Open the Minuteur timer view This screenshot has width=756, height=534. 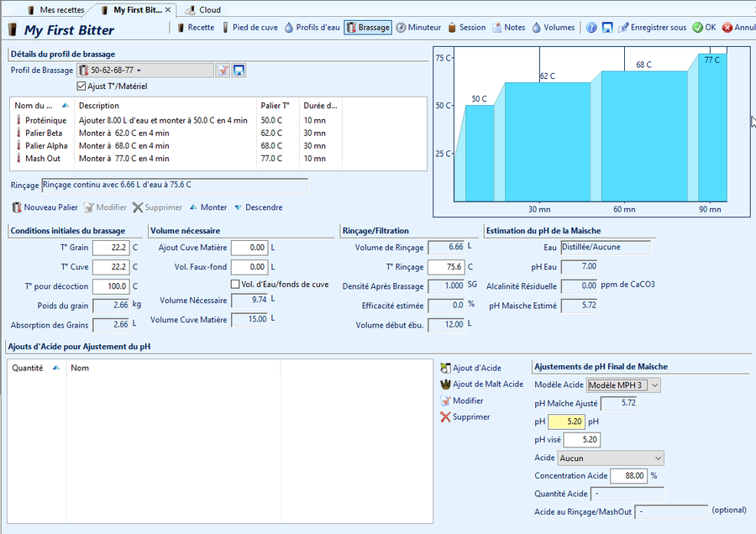418,28
